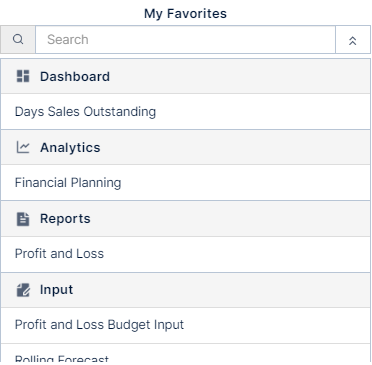Image resolution: width=372 pixels, height=365 pixels.
Task: Click the Reports document icon
Action: click(23, 219)
